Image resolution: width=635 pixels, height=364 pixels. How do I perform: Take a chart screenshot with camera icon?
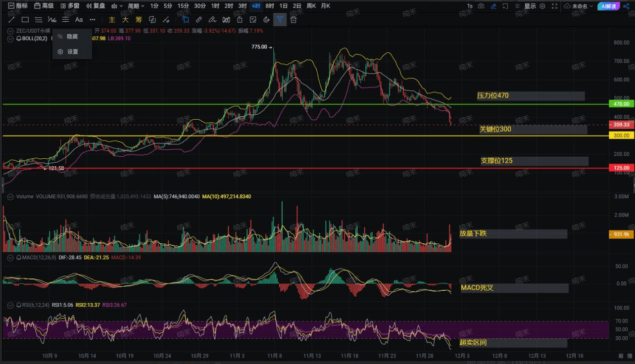pos(481,6)
